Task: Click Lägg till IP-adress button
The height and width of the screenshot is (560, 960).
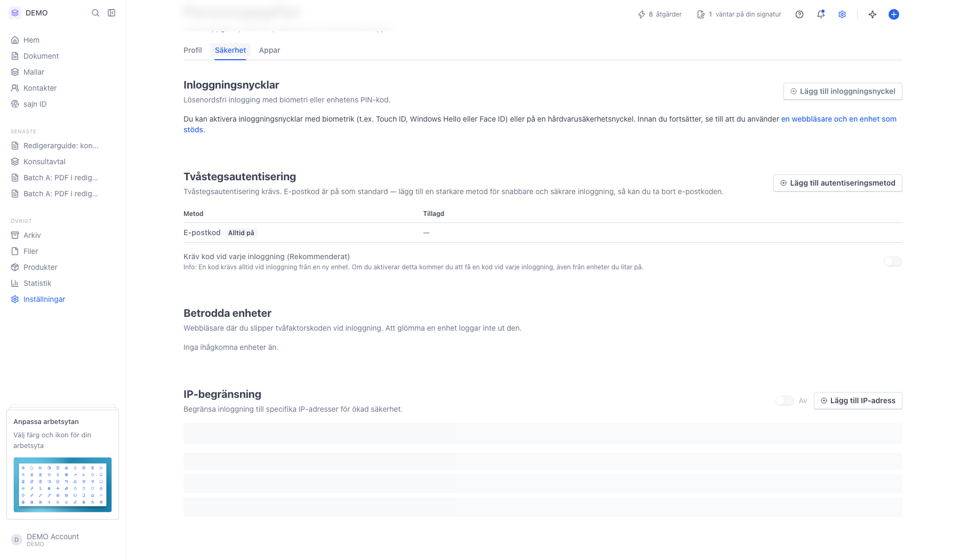Action: pos(858,401)
